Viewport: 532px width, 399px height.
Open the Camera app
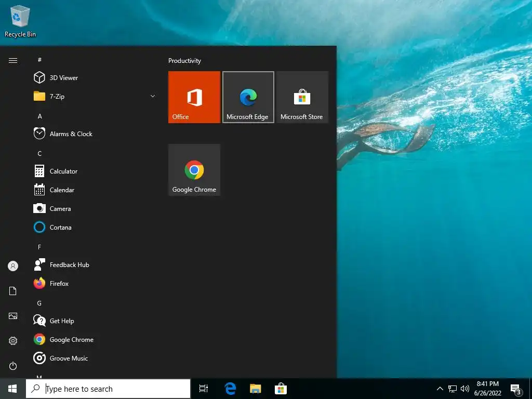pyautogui.click(x=95, y=209)
